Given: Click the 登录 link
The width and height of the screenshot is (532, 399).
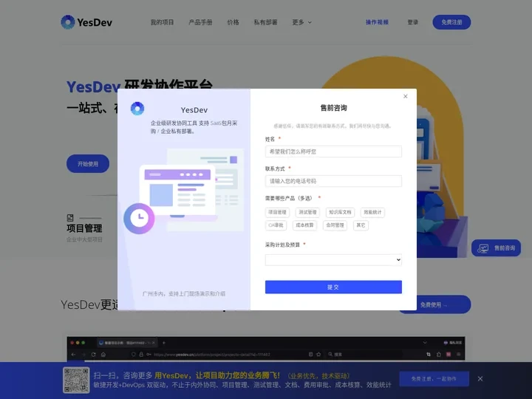Looking at the screenshot, I should 412,22.
